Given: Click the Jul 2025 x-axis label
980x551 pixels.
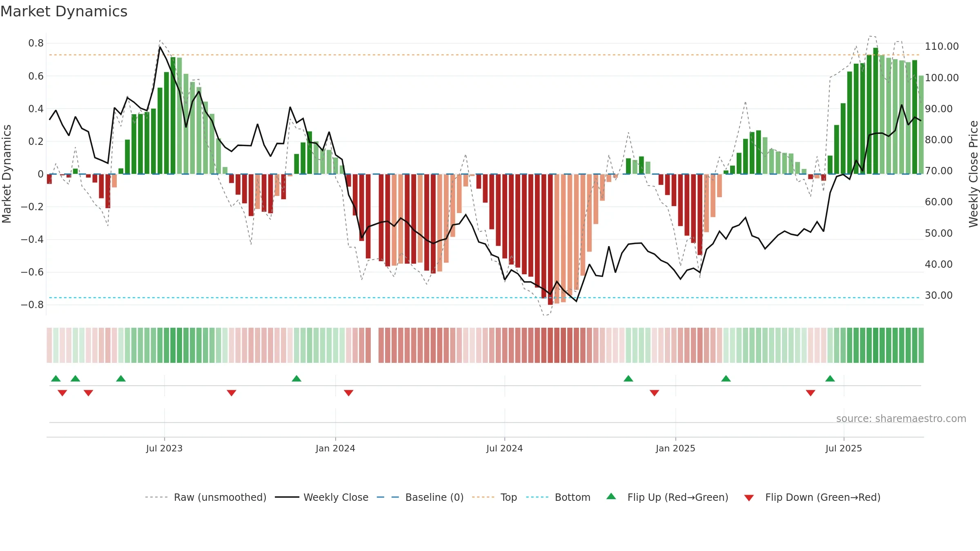Looking at the screenshot, I should coord(844,448).
